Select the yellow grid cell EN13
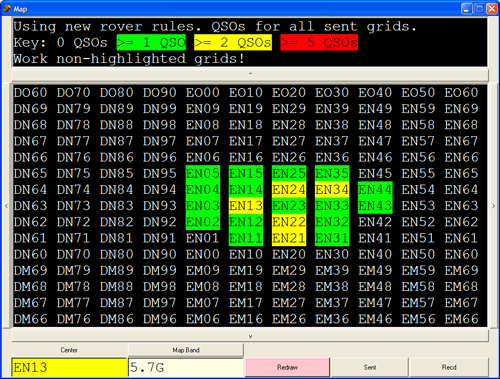This screenshot has width=500, height=379. [x=246, y=206]
